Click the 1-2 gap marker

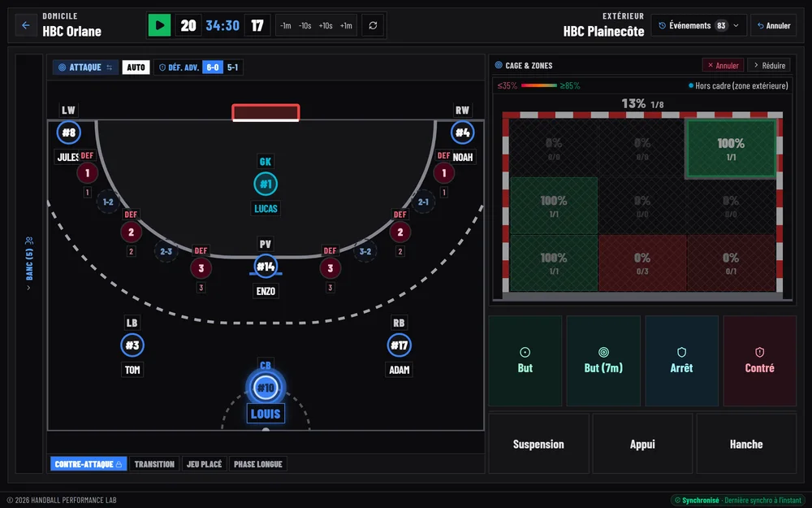tap(108, 202)
